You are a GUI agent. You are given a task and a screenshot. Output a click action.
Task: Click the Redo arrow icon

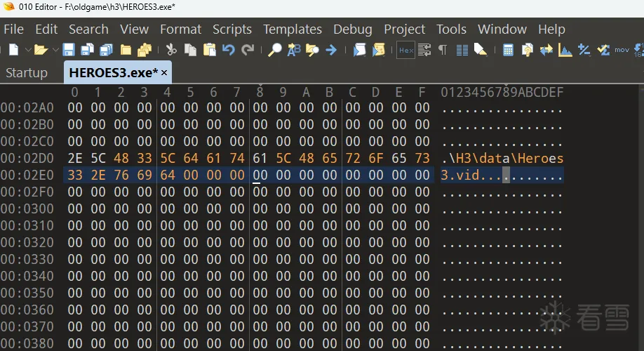pos(248,50)
